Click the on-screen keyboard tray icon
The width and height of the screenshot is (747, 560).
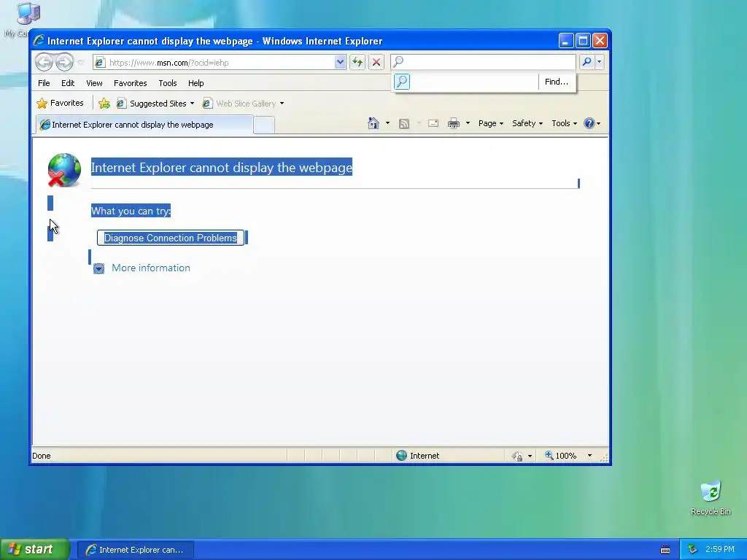[665, 550]
